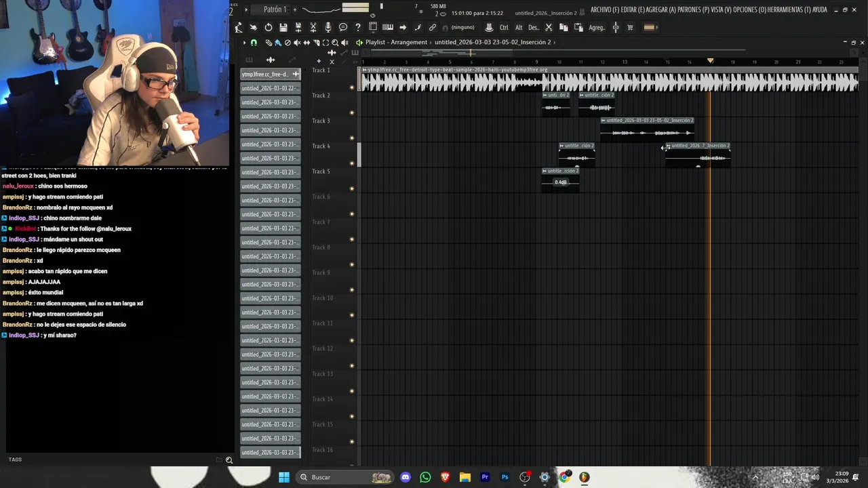Click the TAGS label in chat panel
The height and width of the screenshot is (488, 868).
tap(15, 460)
